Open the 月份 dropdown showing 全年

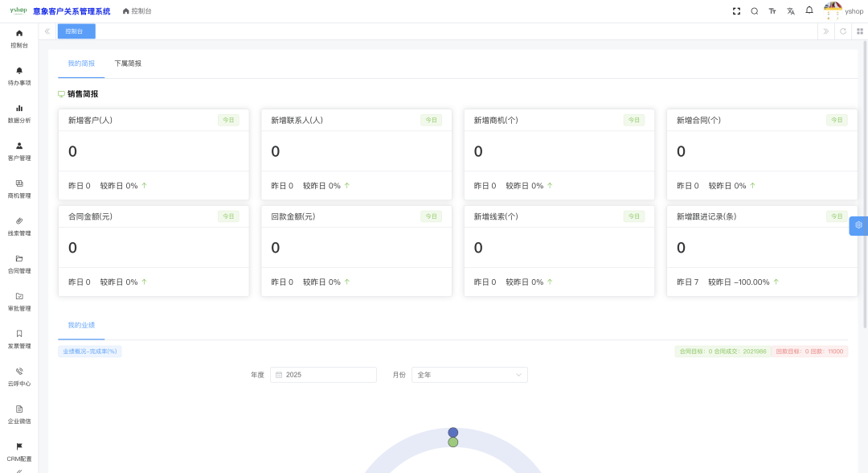coord(469,375)
